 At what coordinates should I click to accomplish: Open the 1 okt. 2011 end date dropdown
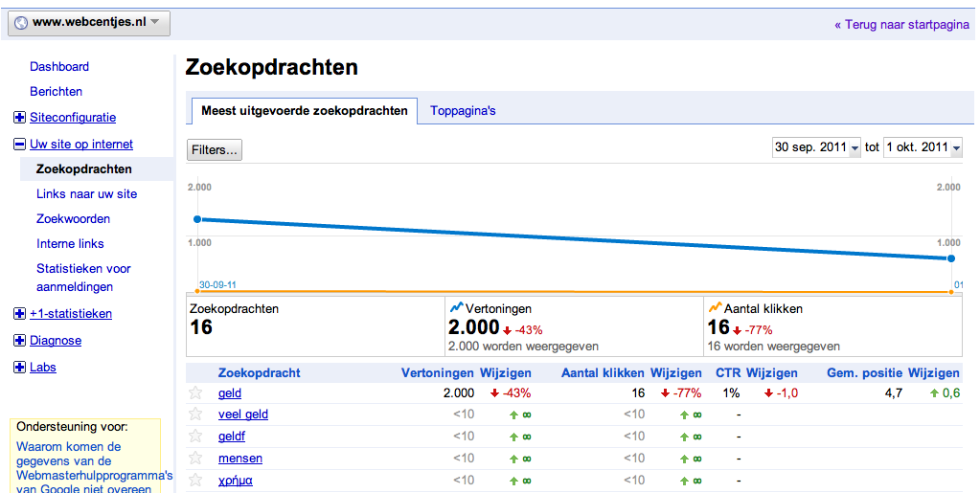[923, 147]
